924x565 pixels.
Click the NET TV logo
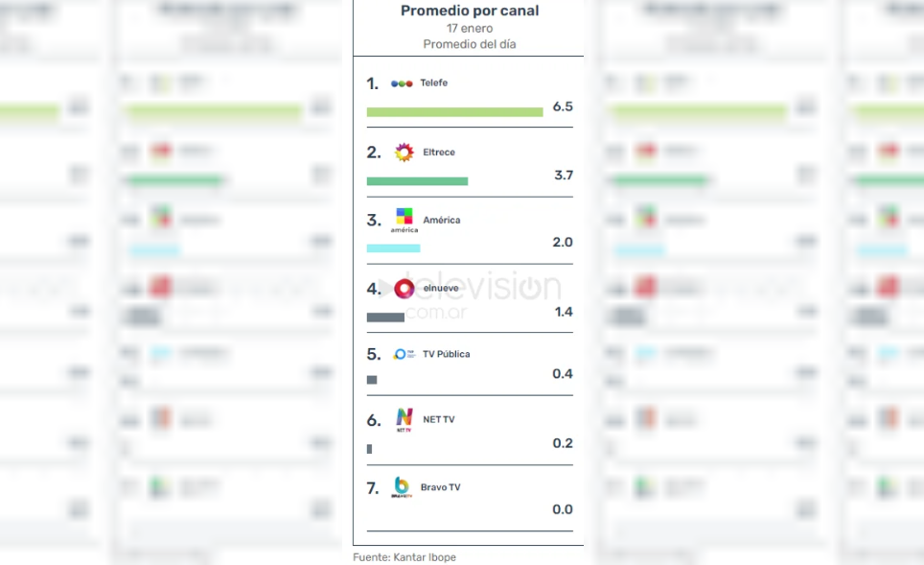tap(404, 419)
